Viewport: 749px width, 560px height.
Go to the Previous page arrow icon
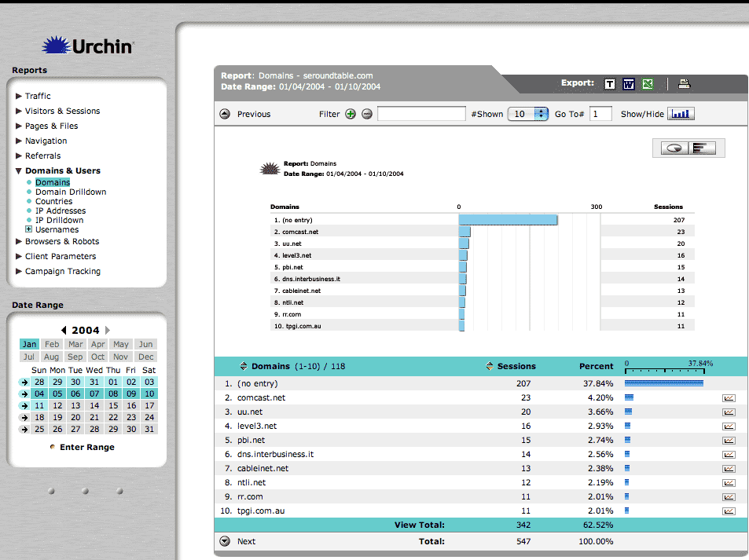225,114
